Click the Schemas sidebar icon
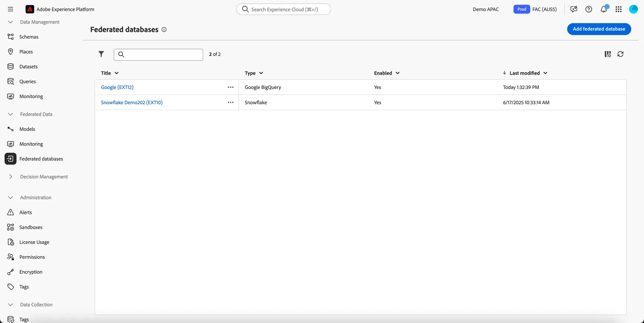644x323 pixels. (x=10, y=37)
